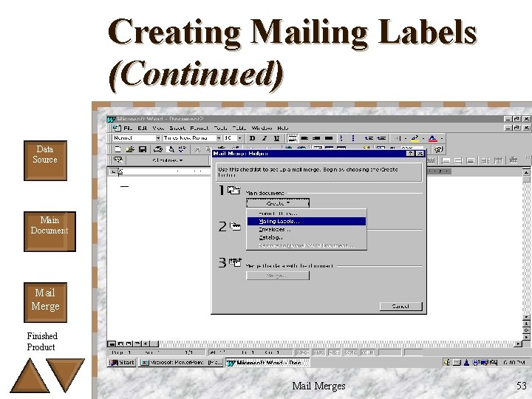
Task: Open the Tools menu
Action: (220, 129)
